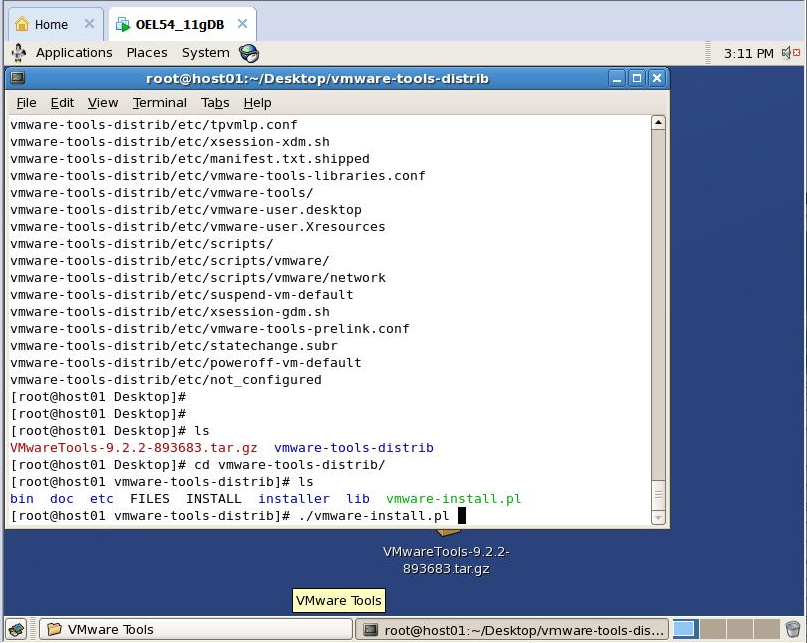Image resolution: width=807 pixels, height=643 pixels.
Task: Open the Places menu
Action: tap(147, 53)
